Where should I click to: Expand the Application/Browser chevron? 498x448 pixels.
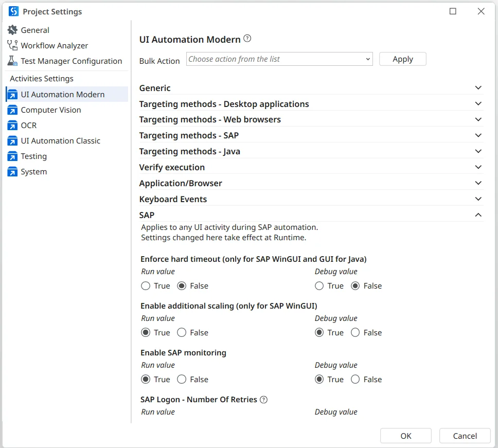[478, 183]
